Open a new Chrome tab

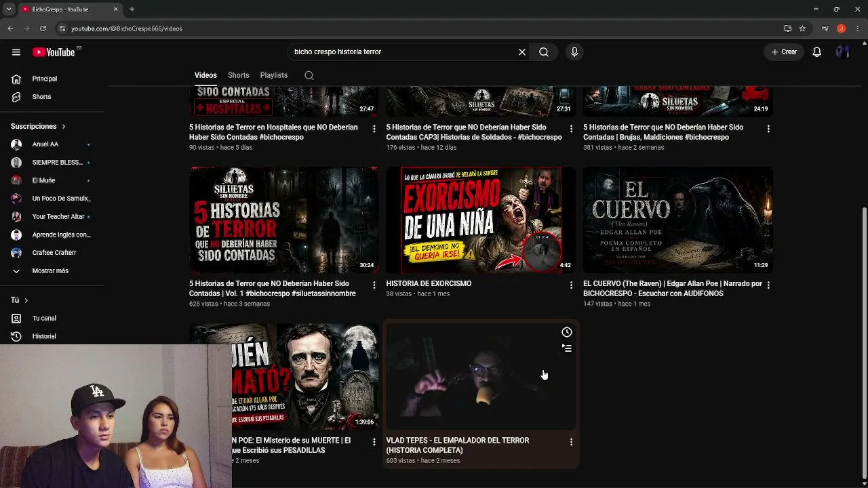coord(132,9)
